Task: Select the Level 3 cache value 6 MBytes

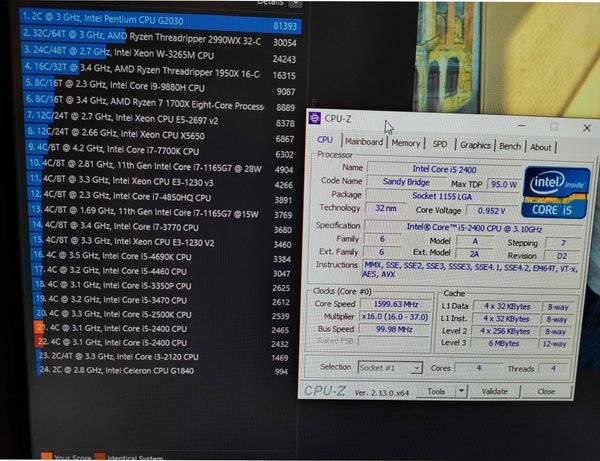Action: 504,343
